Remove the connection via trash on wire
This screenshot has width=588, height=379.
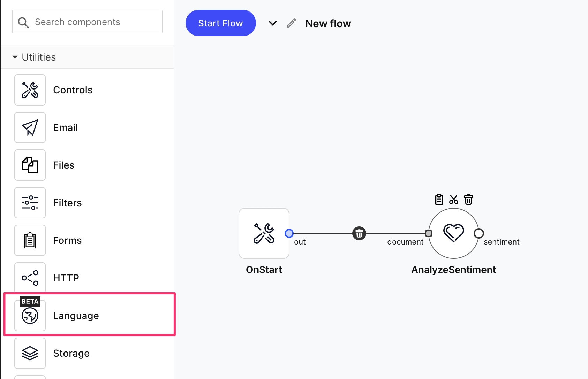point(359,233)
